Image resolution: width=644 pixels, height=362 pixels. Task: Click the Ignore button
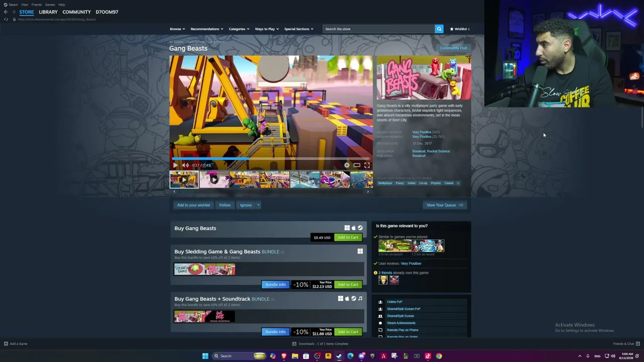pos(246,205)
